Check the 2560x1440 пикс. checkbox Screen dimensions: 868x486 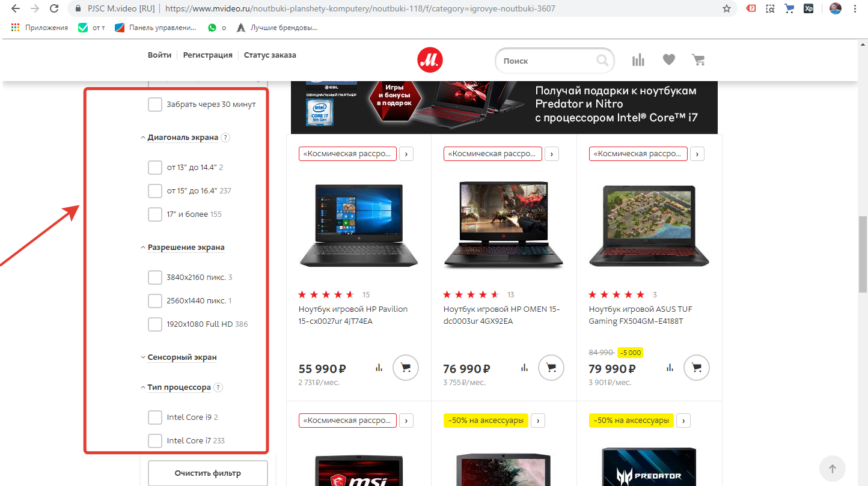click(155, 301)
